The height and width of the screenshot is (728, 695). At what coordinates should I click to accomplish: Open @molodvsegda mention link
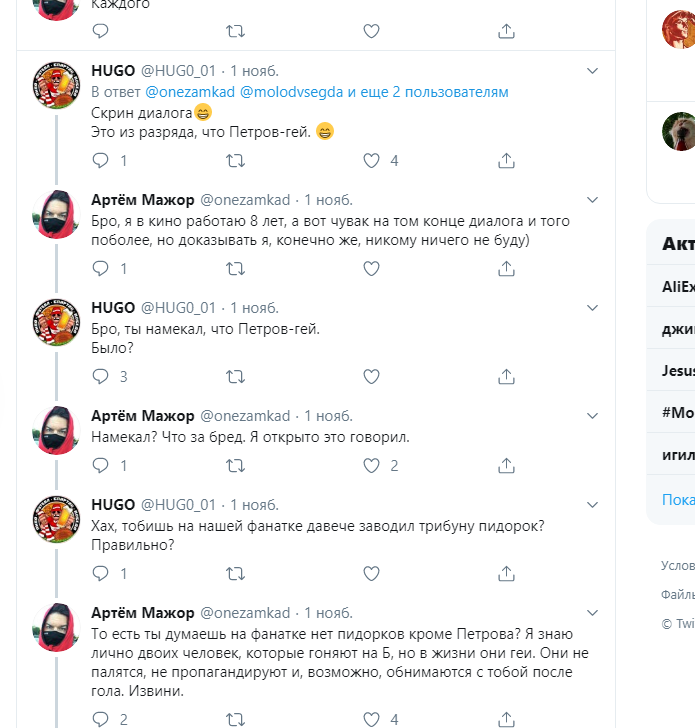coord(292,92)
